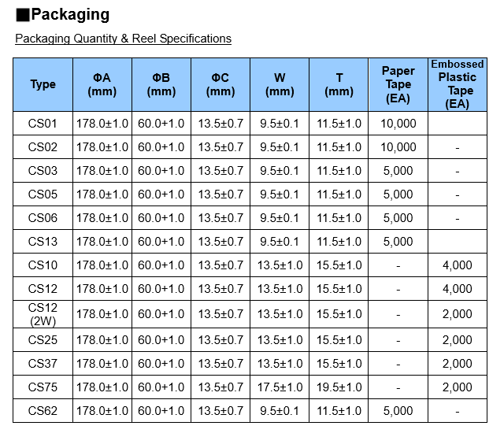The width and height of the screenshot is (504, 448).
Task: Select the CS37 type cell
Action: point(43,364)
